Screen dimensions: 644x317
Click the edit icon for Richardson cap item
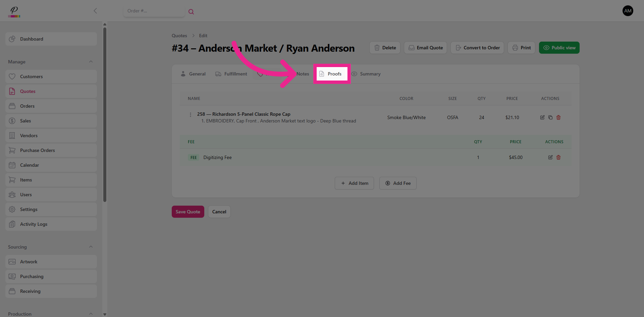click(x=542, y=117)
